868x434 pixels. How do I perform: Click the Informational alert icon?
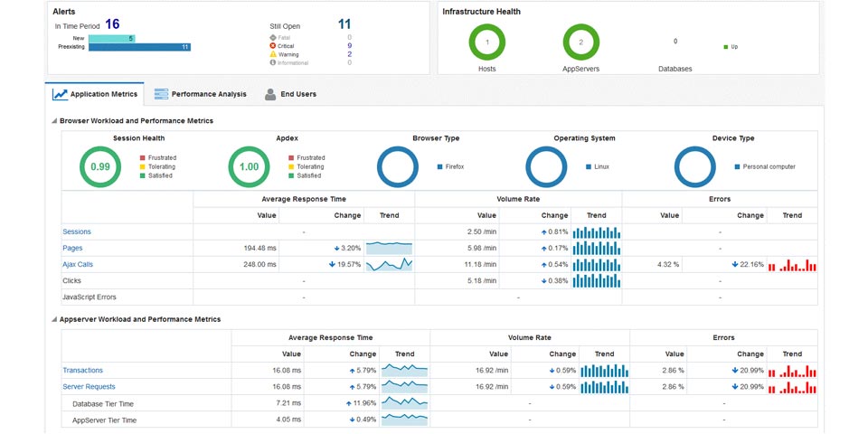pos(272,62)
